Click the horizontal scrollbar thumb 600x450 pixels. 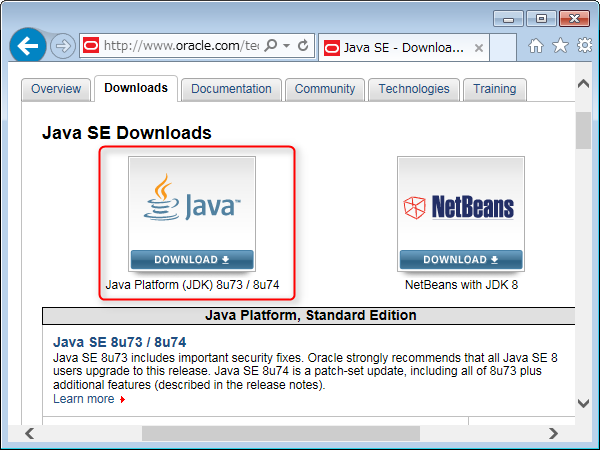coord(281,434)
